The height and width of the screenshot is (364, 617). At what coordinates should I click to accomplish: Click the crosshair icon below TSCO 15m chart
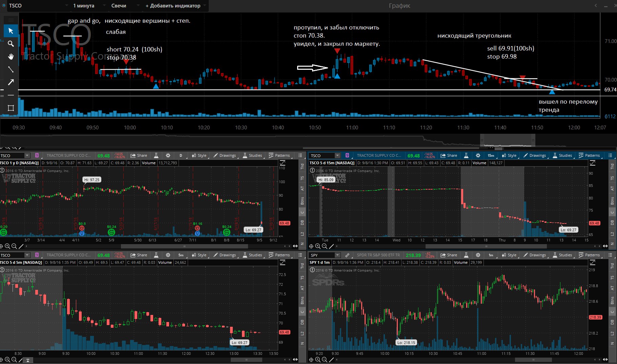pyautogui.click(x=311, y=246)
